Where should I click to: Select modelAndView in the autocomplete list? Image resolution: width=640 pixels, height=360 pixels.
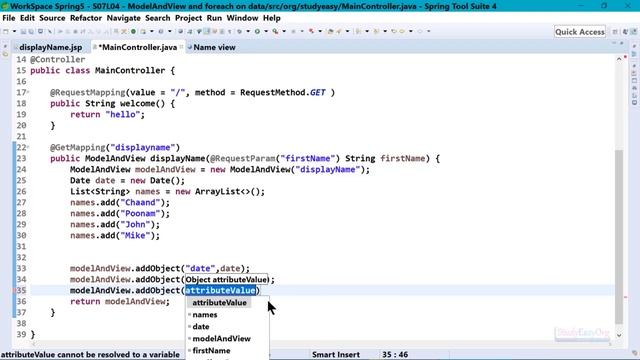pyautogui.click(x=222, y=338)
